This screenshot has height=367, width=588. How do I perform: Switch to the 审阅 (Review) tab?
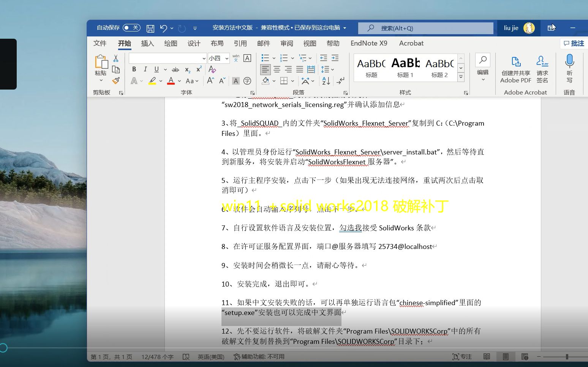286,43
